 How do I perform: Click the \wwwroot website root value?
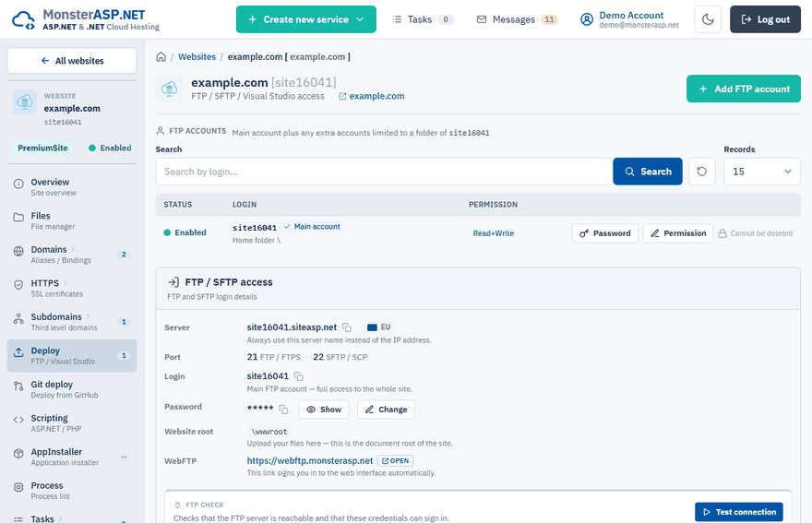click(x=269, y=432)
